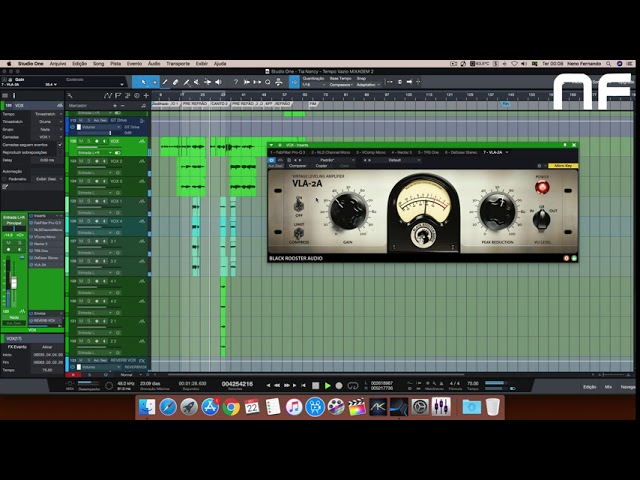
Task: Open Google Chrome from the Dock
Action: coord(231,407)
